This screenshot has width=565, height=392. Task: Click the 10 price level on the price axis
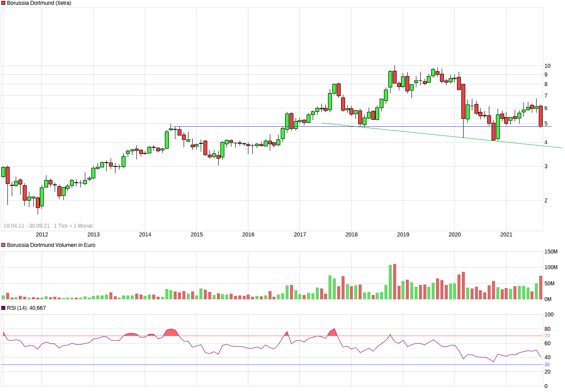click(x=547, y=66)
